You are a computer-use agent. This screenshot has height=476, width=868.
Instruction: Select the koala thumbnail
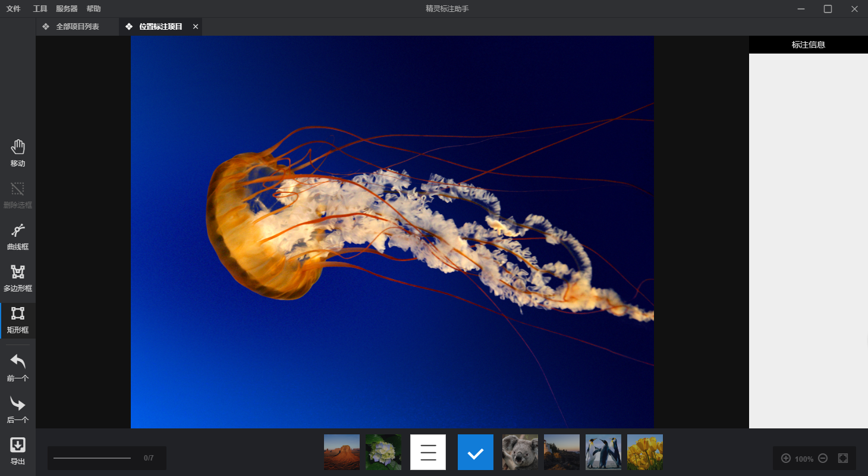[520, 452]
